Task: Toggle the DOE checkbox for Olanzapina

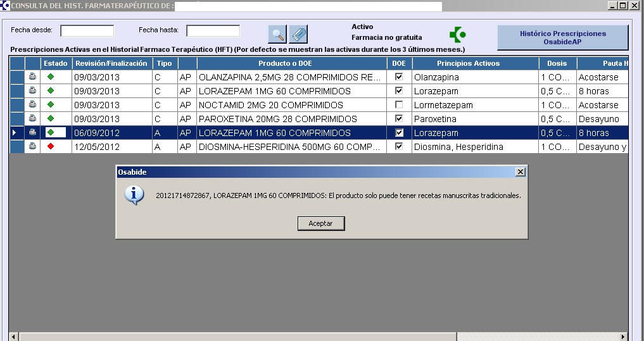Action: point(399,77)
